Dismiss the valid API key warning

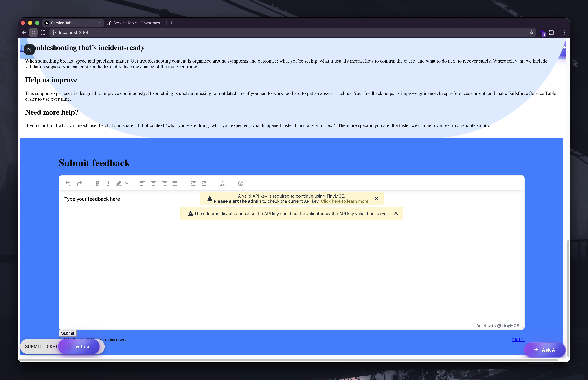(x=377, y=199)
